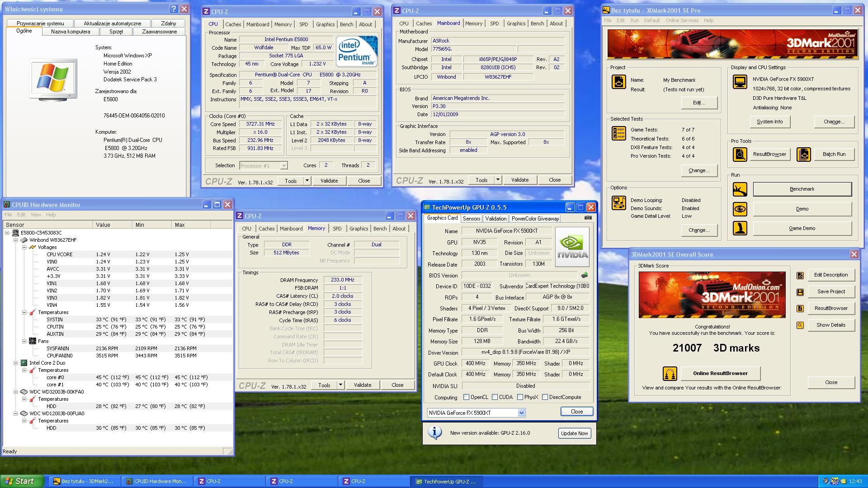Enable the OpenCL checkbox in GPU-Z
Image resolution: width=868 pixels, height=488 pixels.
pyautogui.click(x=467, y=397)
